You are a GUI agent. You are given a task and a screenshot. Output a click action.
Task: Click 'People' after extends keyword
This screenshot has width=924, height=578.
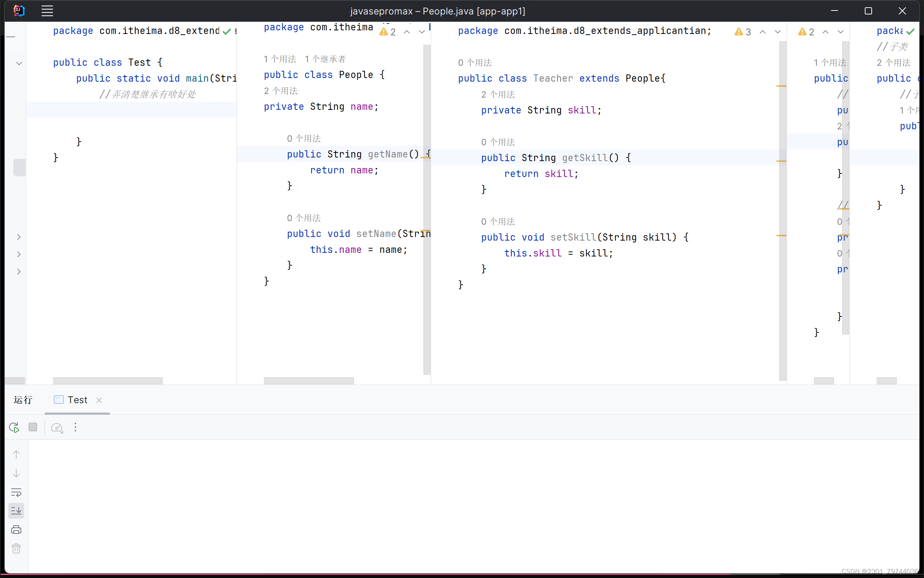coord(643,78)
